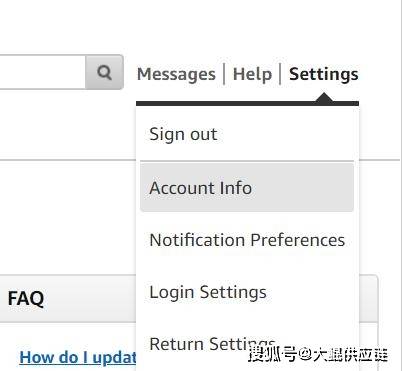This screenshot has height=371, width=402.
Task: Click the FAQ header bar right of menu
Action: click(369, 298)
